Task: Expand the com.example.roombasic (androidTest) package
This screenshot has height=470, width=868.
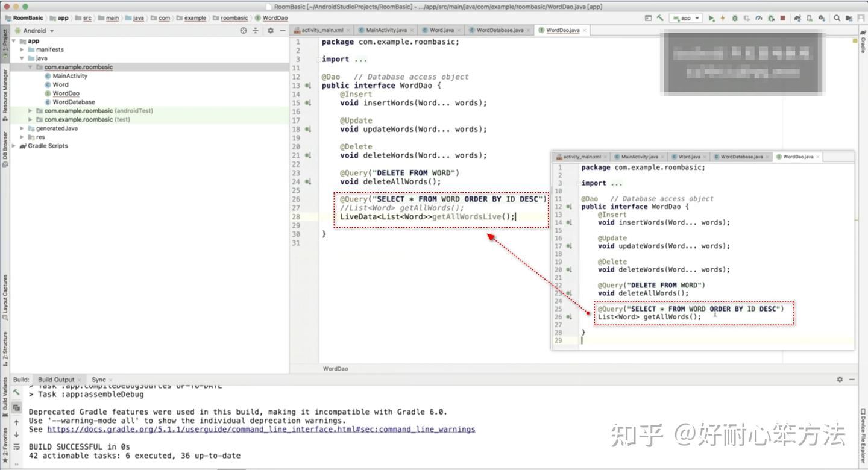Action: (31, 111)
